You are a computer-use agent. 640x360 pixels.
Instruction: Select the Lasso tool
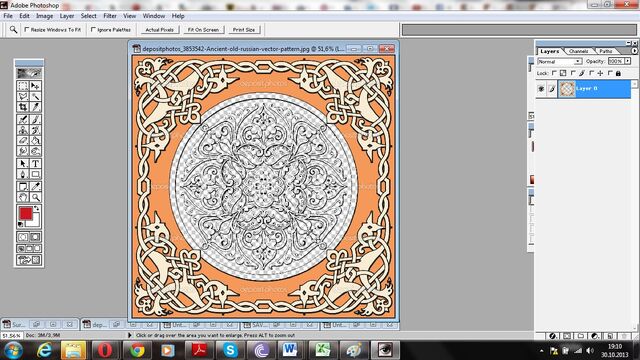pyautogui.click(x=23, y=96)
